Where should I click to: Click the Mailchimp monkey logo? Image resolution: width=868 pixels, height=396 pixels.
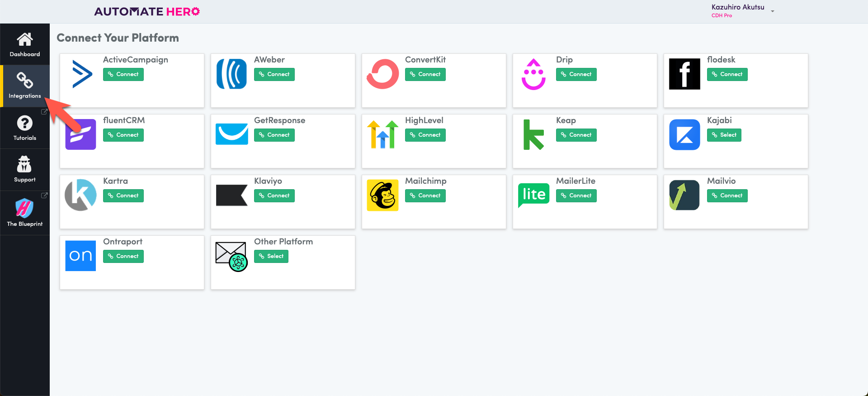382,195
